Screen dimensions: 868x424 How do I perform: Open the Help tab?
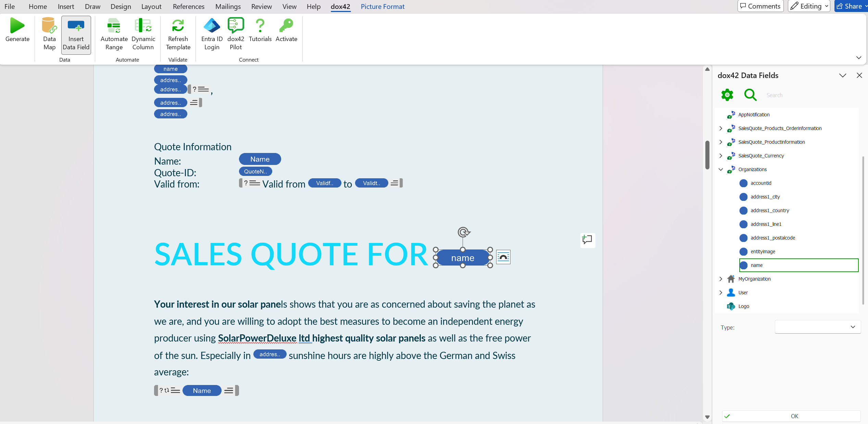pyautogui.click(x=313, y=7)
